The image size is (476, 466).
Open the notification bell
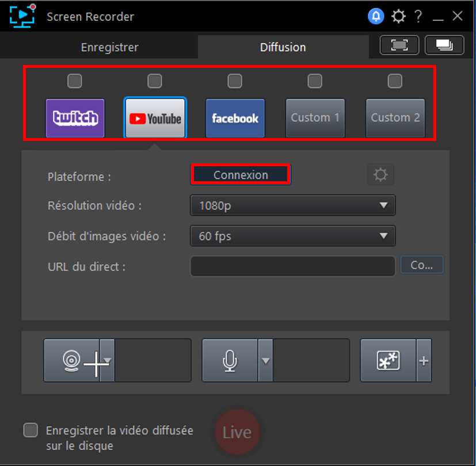pyautogui.click(x=375, y=16)
